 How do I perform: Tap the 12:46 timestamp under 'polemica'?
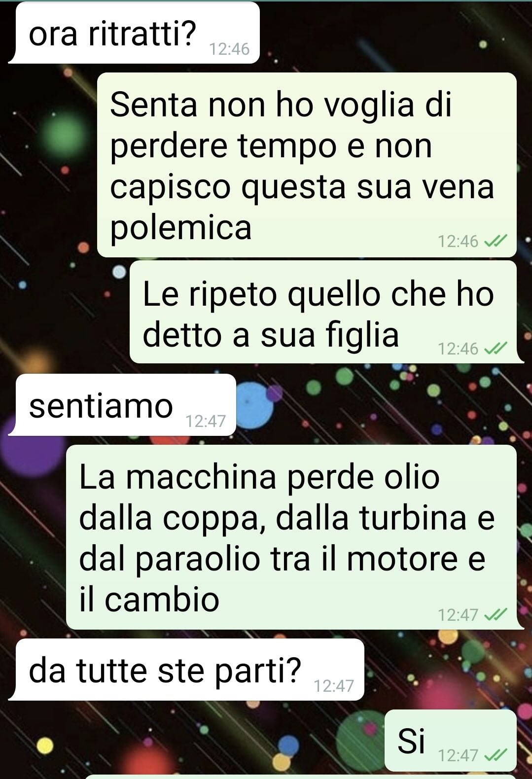pos(458,241)
